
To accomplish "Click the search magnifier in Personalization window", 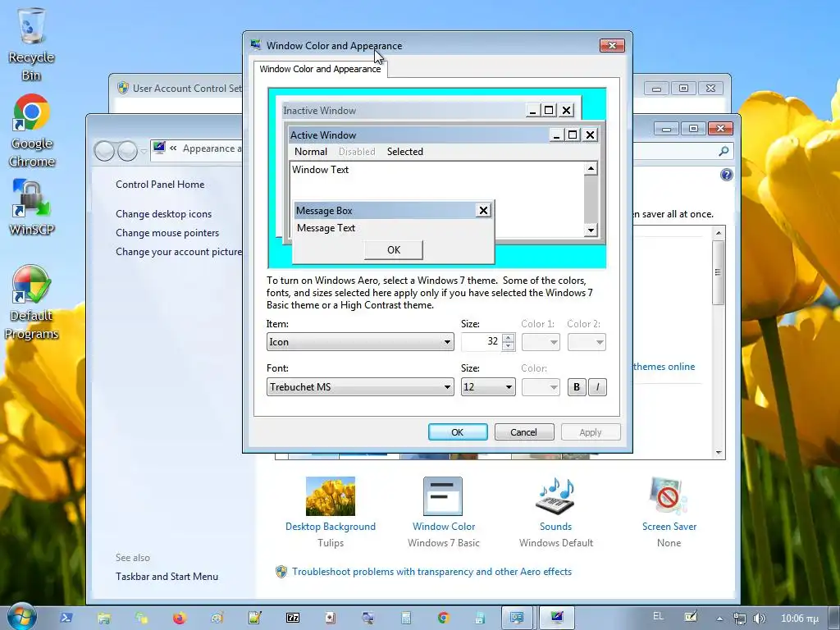I will click(x=724, y=151).
